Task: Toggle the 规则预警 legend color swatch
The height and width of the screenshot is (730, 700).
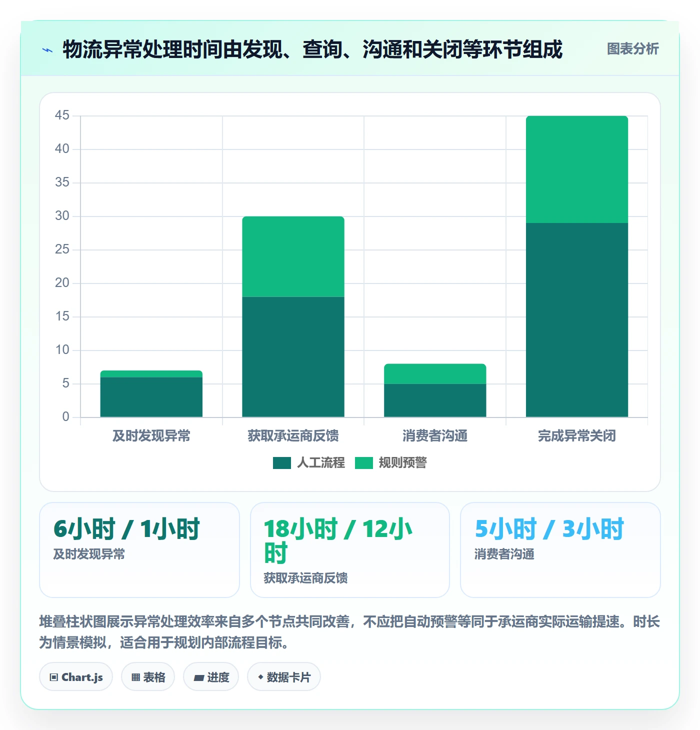Action: click(364, 463)
